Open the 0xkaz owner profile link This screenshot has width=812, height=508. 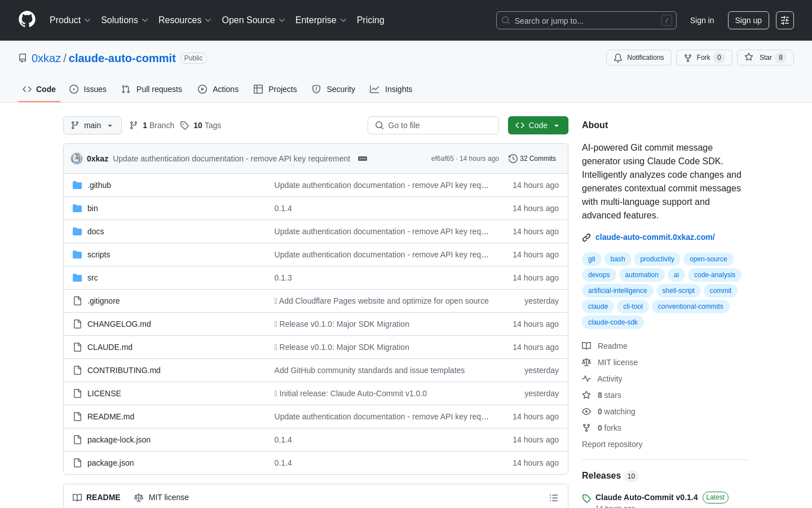(x=46, y=58)
